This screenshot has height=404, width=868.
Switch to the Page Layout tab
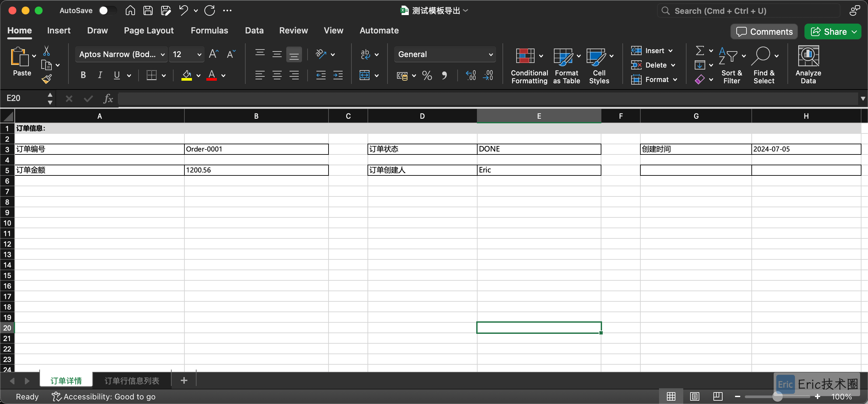click(x=149, y=31)
